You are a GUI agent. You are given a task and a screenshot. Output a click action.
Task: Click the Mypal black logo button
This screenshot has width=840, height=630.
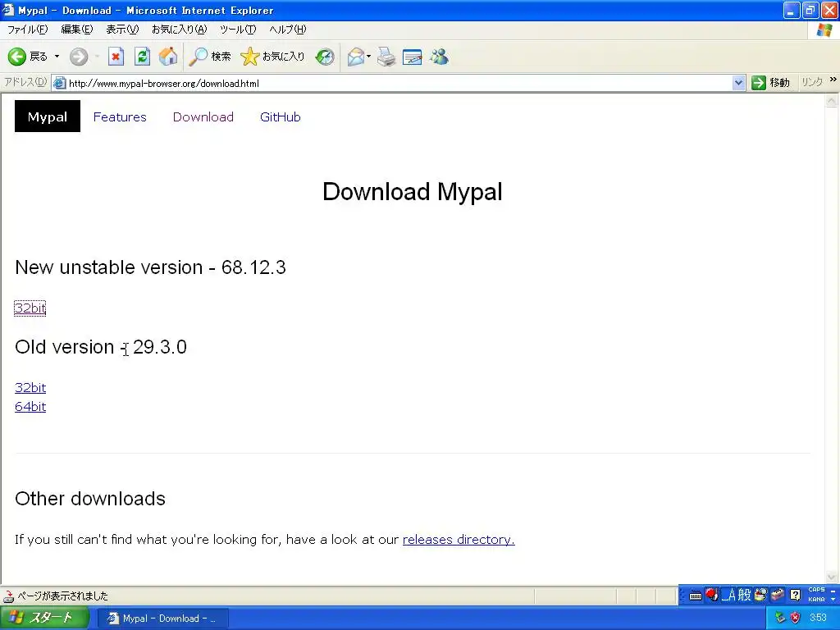pos(47,116)
